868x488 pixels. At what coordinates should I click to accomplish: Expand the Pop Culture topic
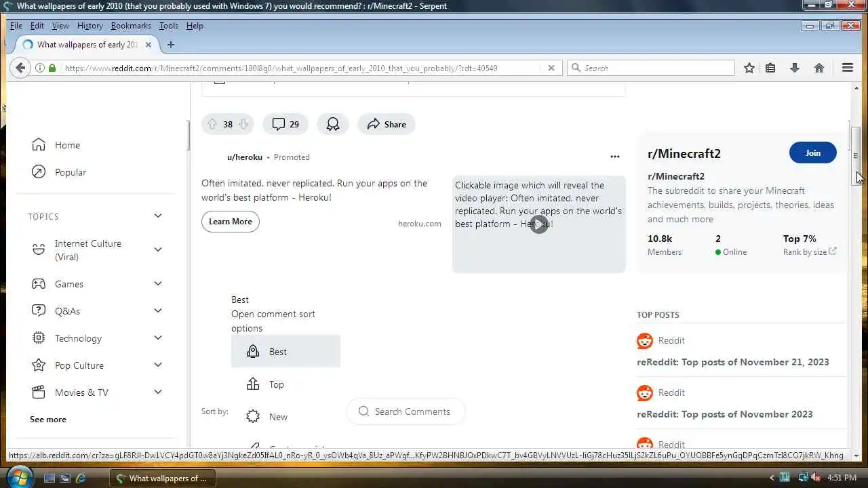tap(158, 365)
